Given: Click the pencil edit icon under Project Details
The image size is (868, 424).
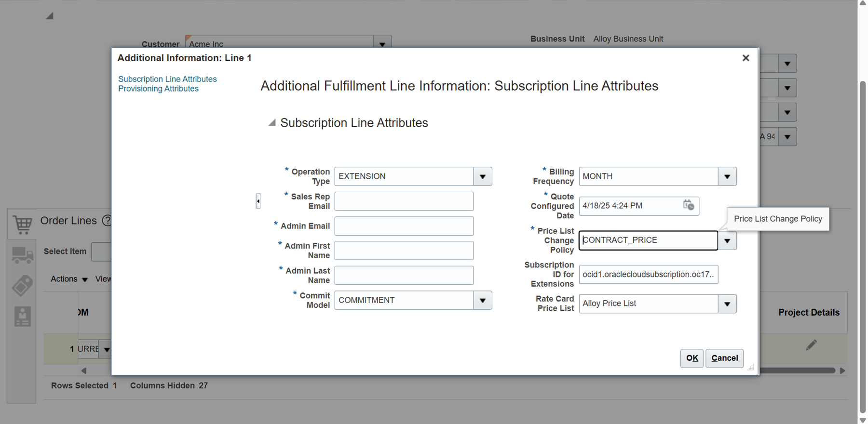Looking at the screenshot, I should click(x=811, y=345).
